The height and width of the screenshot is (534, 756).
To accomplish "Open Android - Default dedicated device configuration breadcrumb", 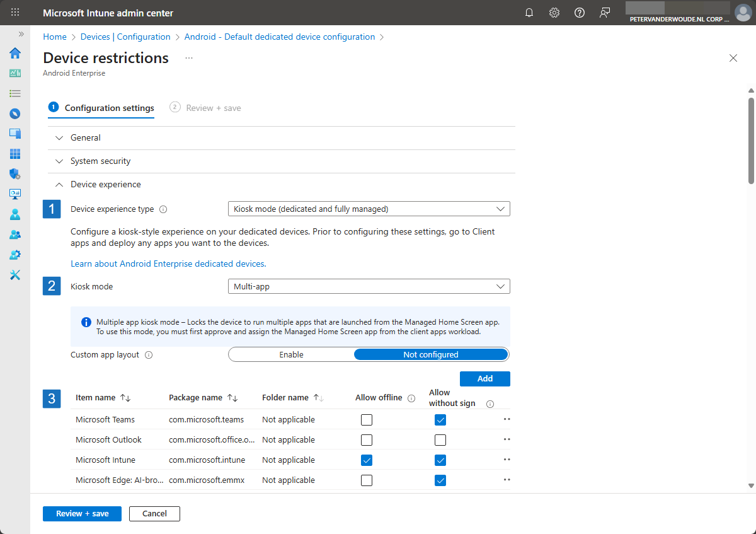I will coord(280,37).
